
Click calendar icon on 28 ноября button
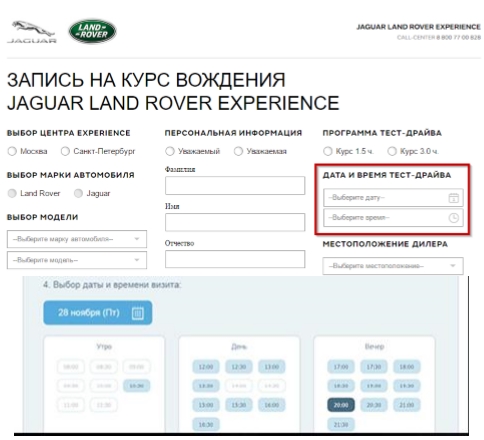coord(138,313)
